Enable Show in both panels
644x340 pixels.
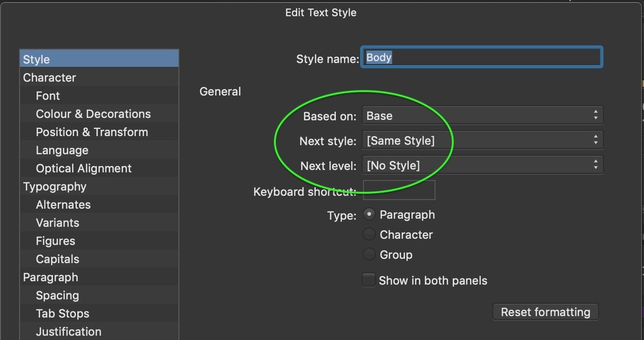(369, 280)
